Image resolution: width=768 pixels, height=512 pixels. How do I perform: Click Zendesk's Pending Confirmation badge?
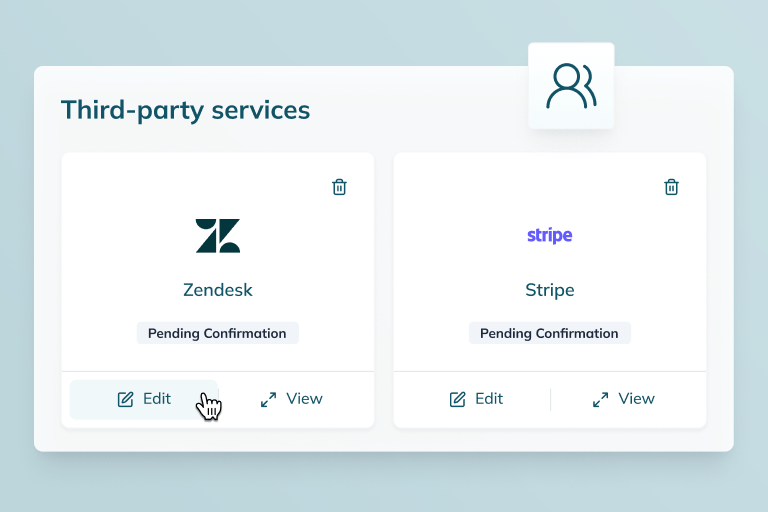pos(217,333)
